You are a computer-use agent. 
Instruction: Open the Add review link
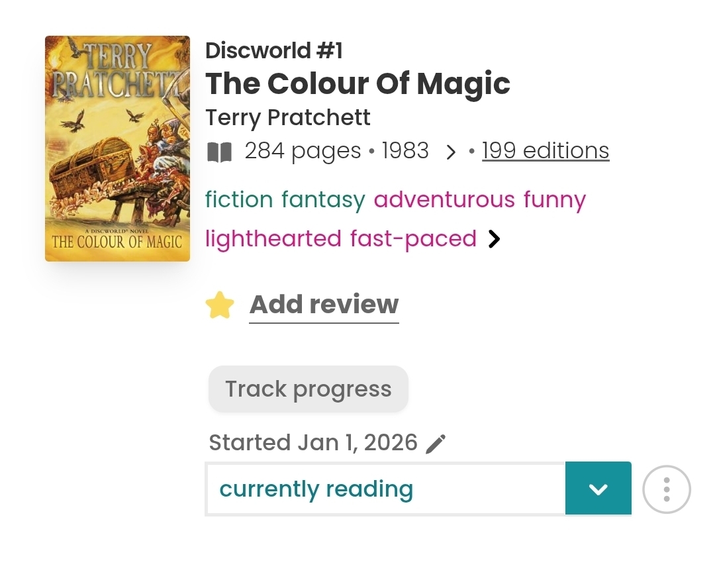pyautogui.click(x=324, y=305)
